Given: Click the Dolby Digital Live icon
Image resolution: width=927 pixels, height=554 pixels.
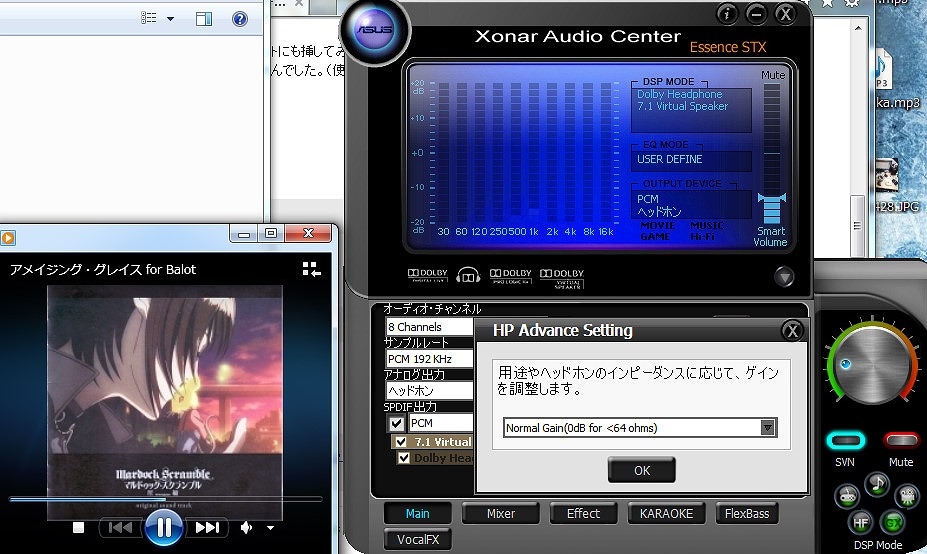Looking at the screenshot, I should tap(427, 275).
